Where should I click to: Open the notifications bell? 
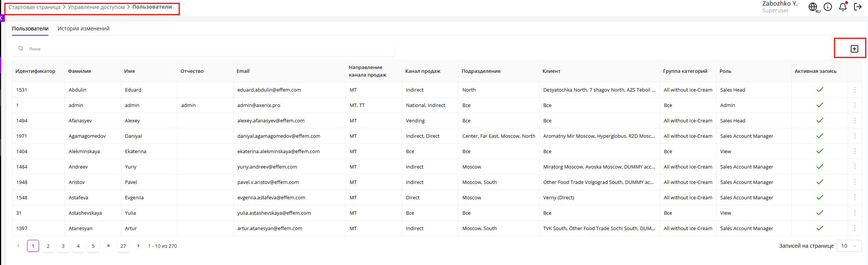843,7
